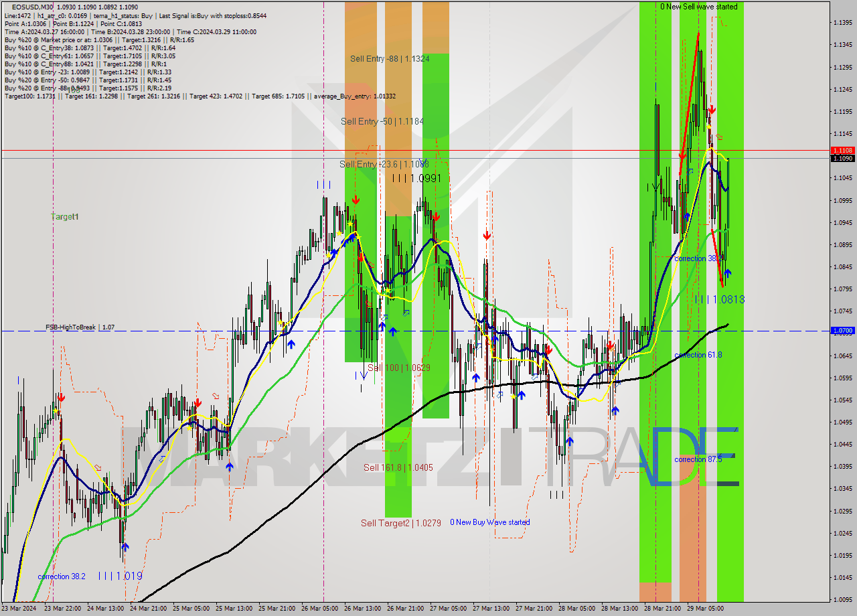Select the '| | | 1.0813' price label
This screenshot has width=857, height=616.
point(720,299)
